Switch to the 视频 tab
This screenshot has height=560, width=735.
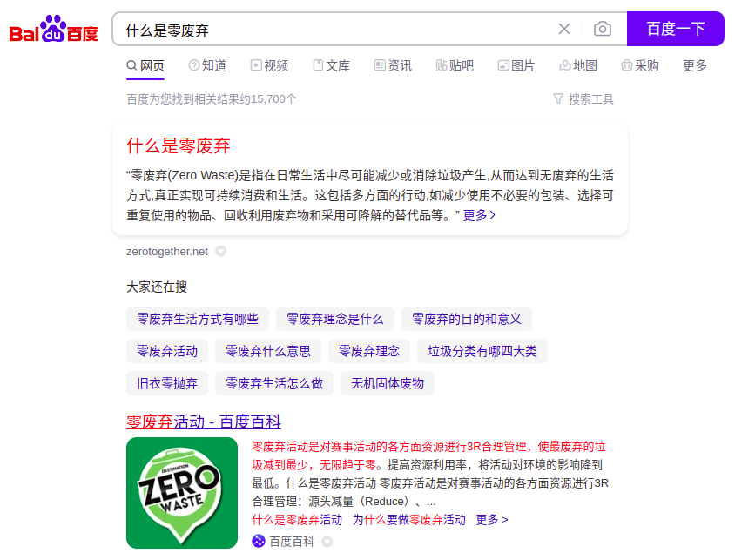pos(269,65)
